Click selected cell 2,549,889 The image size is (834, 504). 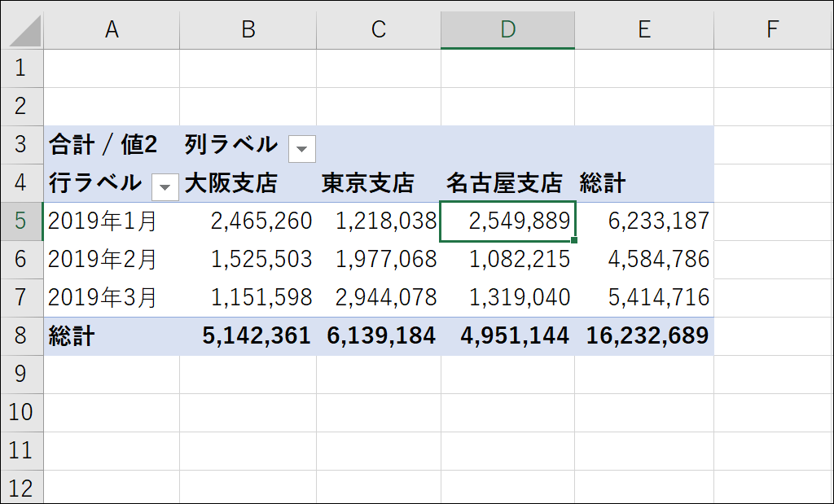(508, 221)
